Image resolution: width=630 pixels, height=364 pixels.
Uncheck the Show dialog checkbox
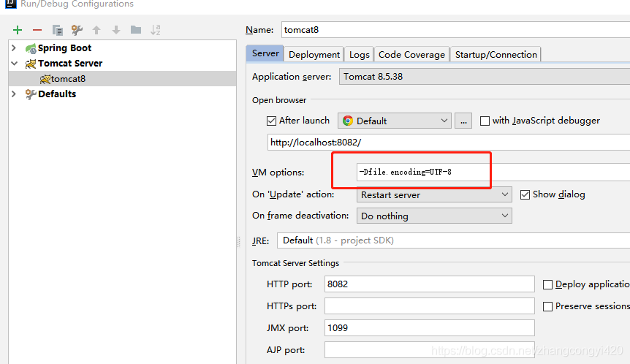click(x=525, y=195)
